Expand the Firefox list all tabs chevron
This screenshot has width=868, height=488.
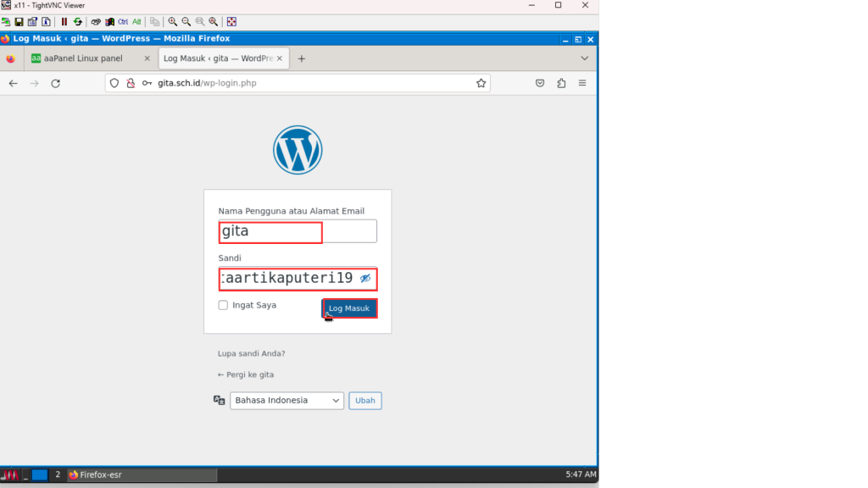(x=584, y=58)
